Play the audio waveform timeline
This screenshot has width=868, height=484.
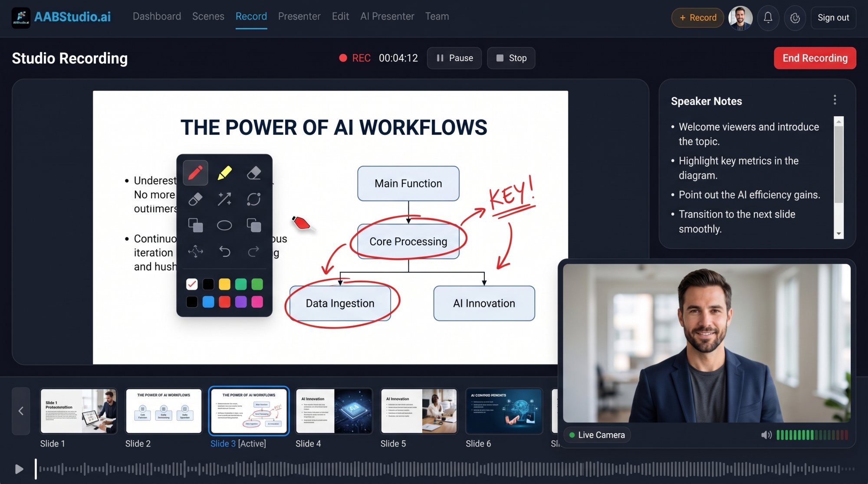point(19,469)
